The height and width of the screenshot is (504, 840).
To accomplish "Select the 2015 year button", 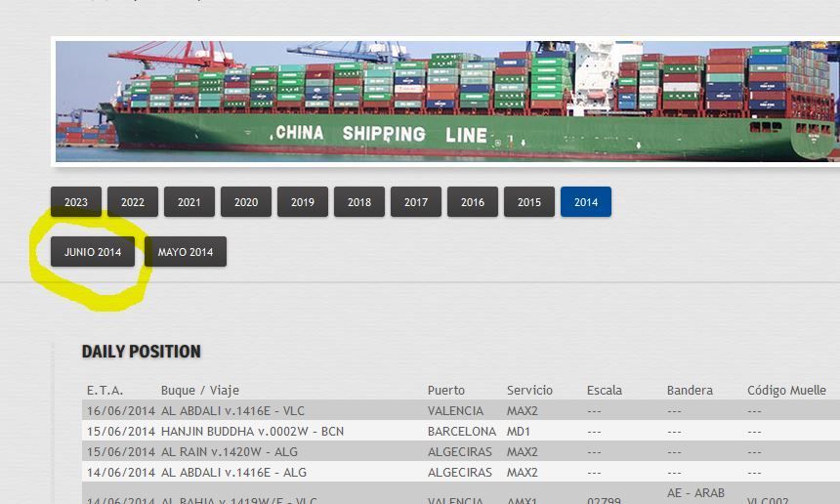I will 529,202.
